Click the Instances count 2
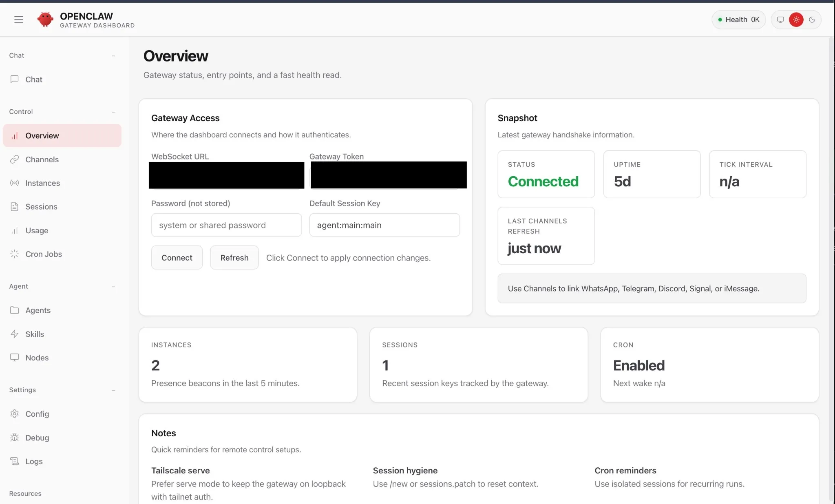The height and width of the screenshot is (504, 835). 155,365
